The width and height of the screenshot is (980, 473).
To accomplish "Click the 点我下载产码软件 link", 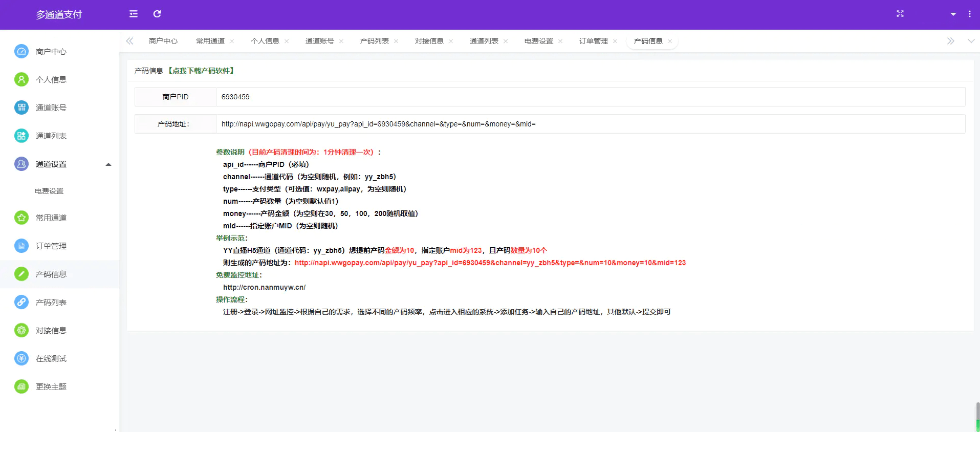I will pyautogui.click(x=201, y=70).
